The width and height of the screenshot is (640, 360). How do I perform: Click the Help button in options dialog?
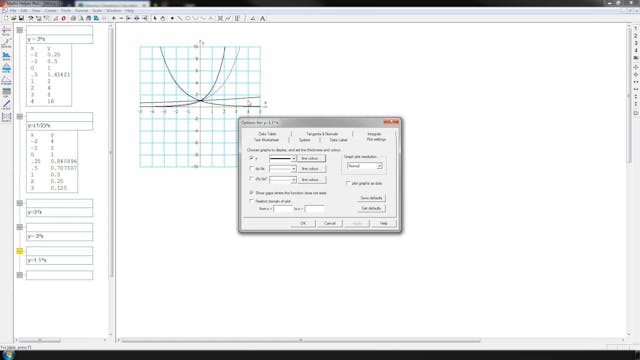(x=384, y=223)
